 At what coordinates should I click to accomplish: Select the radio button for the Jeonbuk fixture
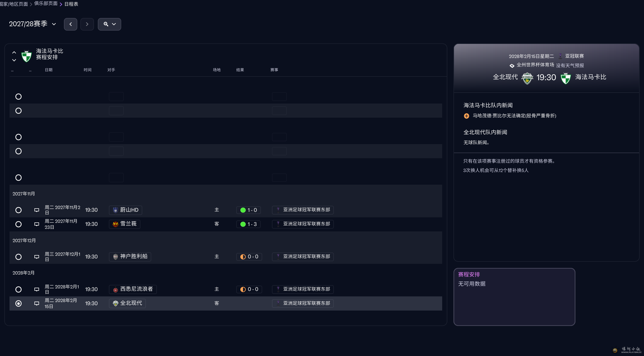18,304
